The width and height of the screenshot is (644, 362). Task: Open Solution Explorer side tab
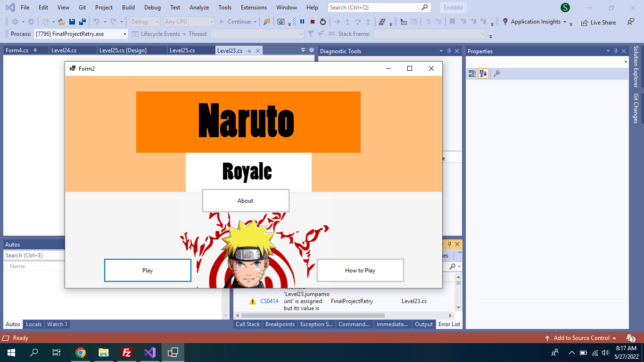tap(636, 66)
